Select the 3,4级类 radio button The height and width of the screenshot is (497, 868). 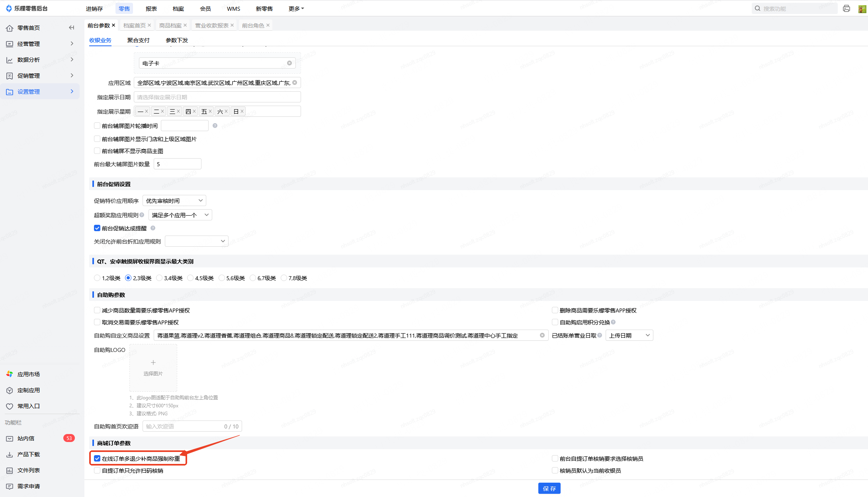coord(160,278)
